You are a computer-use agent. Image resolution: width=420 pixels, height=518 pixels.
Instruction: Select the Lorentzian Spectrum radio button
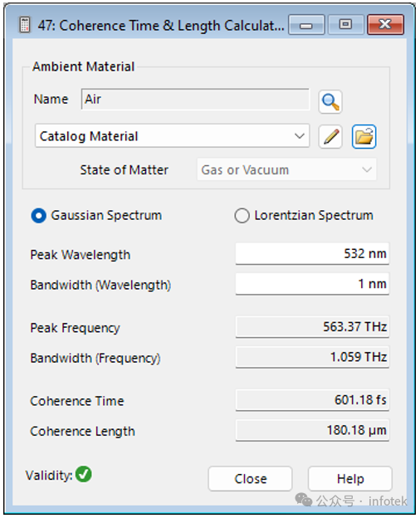242,216
